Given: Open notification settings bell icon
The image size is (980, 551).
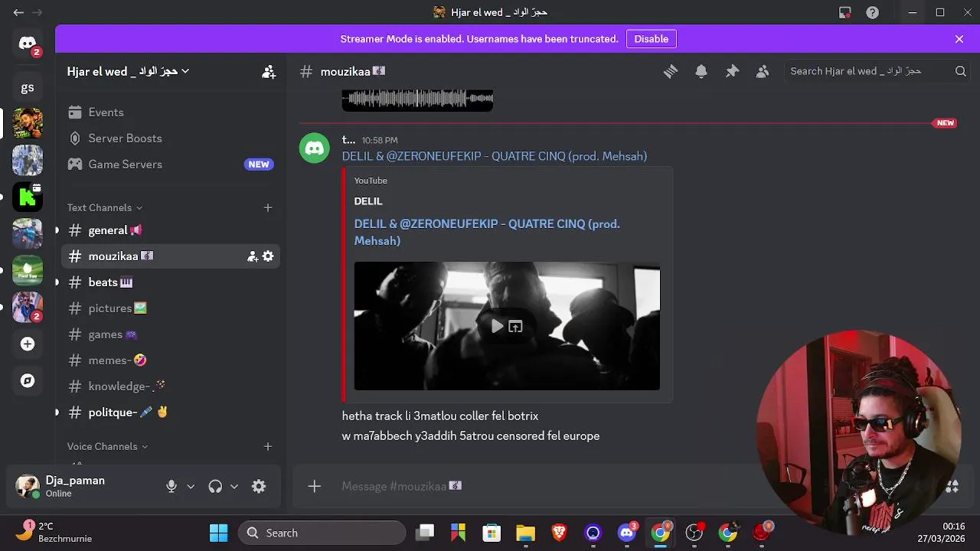Looking at the screenshot, I should pyautogui.click(x=701, y=71).
